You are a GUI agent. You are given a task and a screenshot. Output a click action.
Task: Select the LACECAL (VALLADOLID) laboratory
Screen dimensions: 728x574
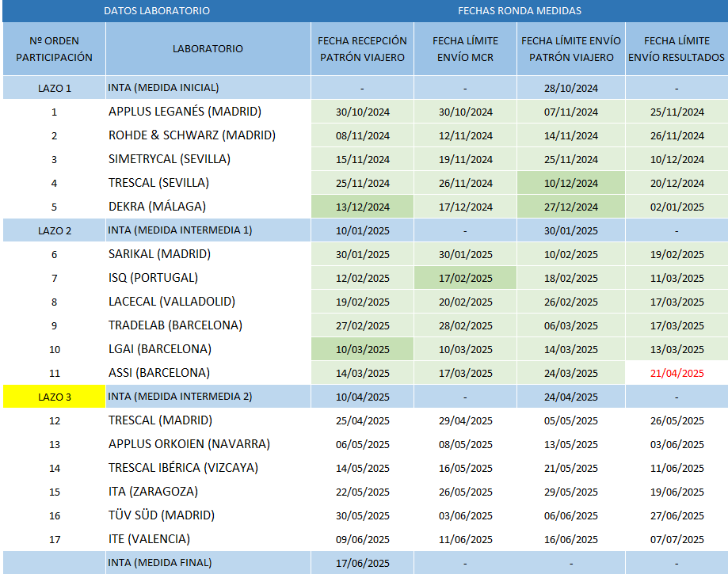pos(172,302)
